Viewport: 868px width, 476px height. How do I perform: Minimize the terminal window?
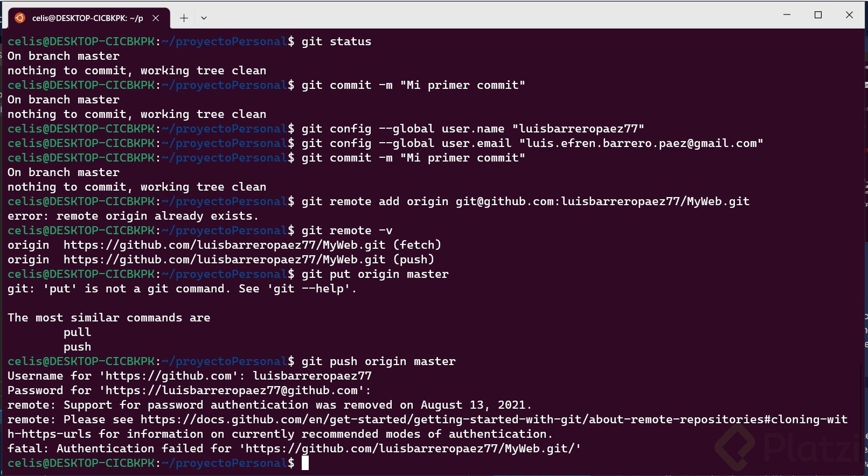tap(787, 15)
